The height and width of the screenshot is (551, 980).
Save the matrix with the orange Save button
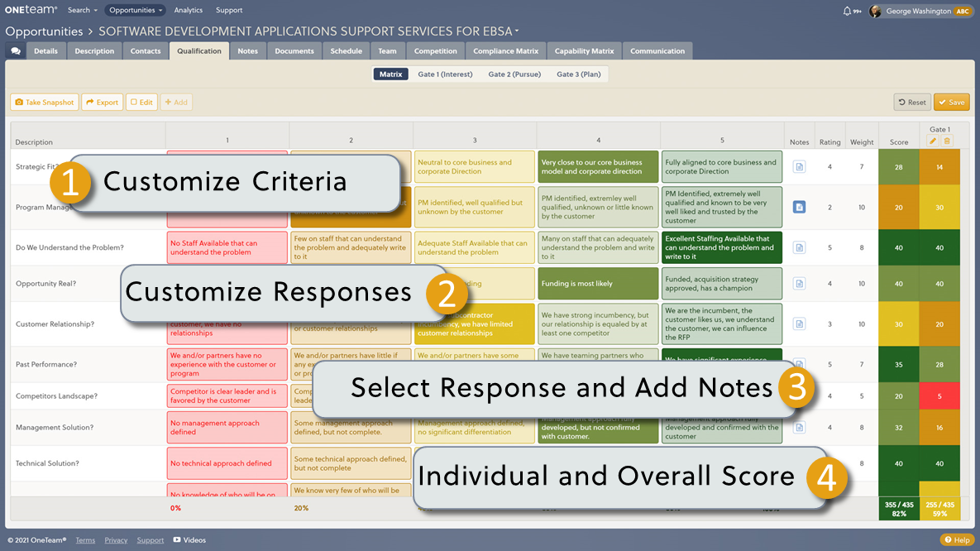click(951, 102)
